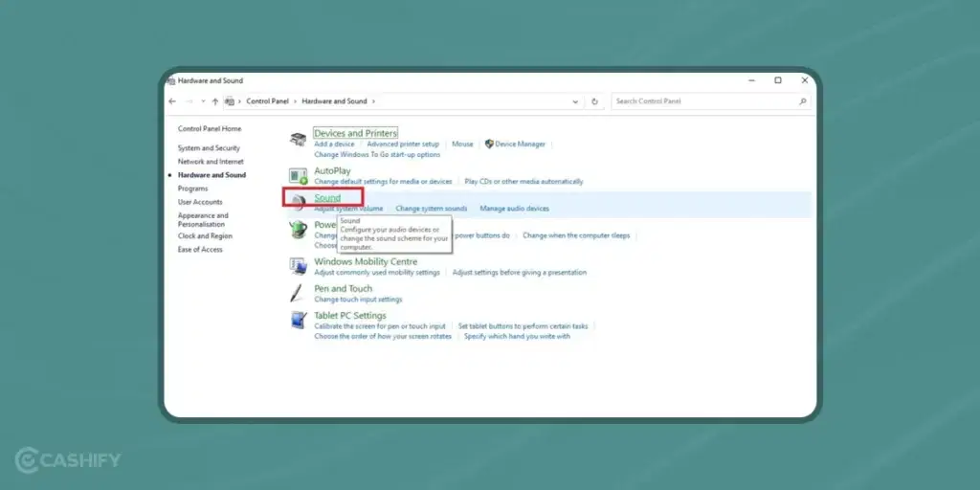Open Clock and Region category
The height and width of the screenshot is (490, 980).
click(205, 236)
